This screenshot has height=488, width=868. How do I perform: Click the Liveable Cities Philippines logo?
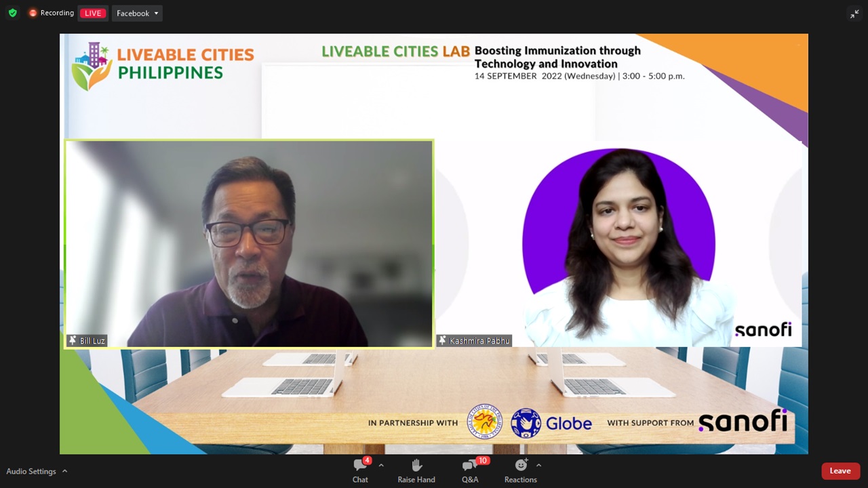[x=163, y=66]
